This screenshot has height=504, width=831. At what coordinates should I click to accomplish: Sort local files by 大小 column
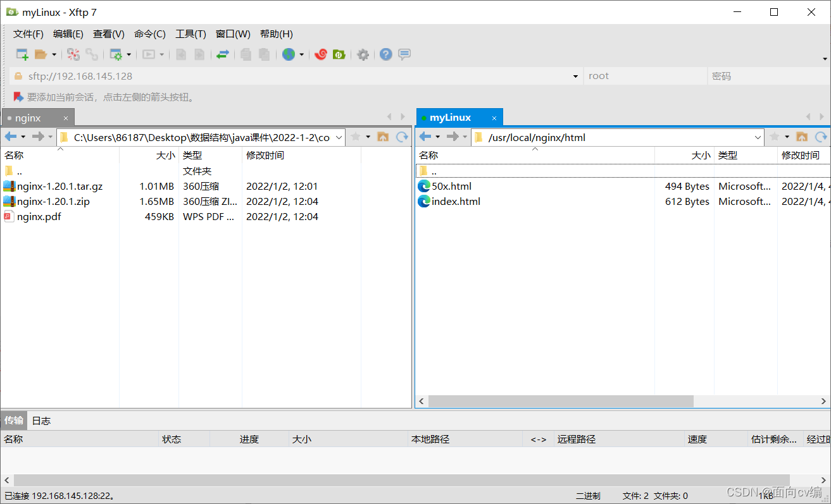(x=149, y=155)
